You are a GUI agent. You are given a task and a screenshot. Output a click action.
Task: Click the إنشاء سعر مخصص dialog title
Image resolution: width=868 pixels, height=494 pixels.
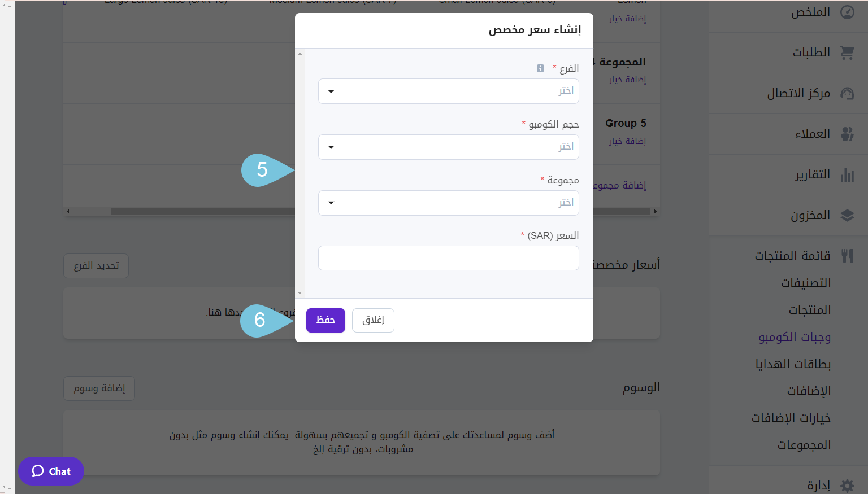pyautogui.click(x=535, y=30)
